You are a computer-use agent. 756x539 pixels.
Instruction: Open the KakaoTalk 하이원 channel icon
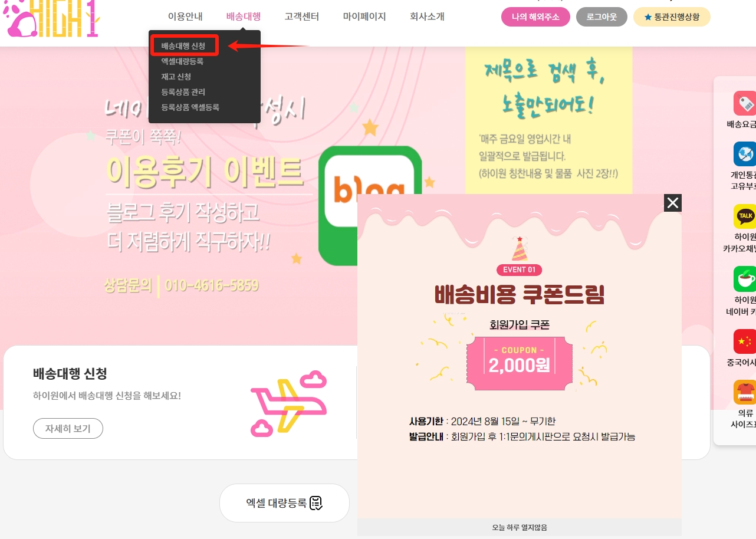(744, 216)
